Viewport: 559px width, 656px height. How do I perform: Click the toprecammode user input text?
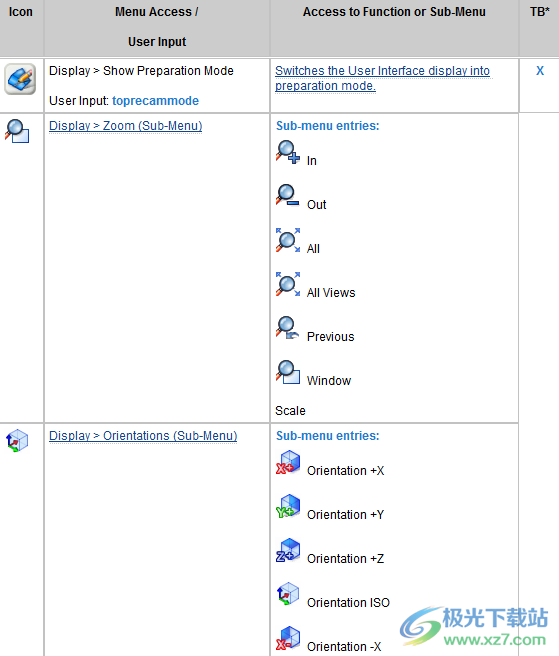pyautogui.click(x=156, y=101)
